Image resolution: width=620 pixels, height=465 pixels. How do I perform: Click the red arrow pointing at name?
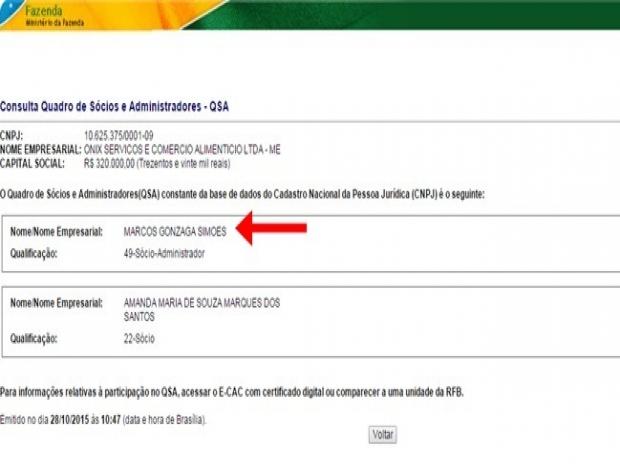[271, 231]
